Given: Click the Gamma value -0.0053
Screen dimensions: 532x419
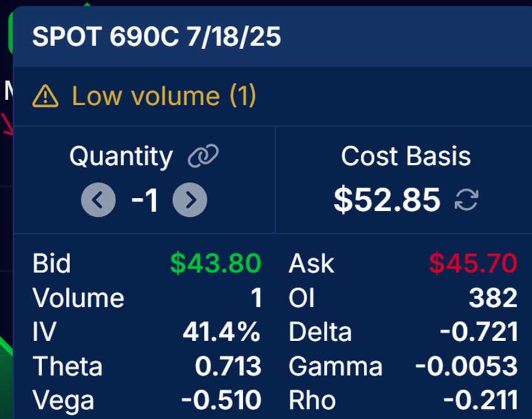Looking at the screenshot, I should (466, 366).
